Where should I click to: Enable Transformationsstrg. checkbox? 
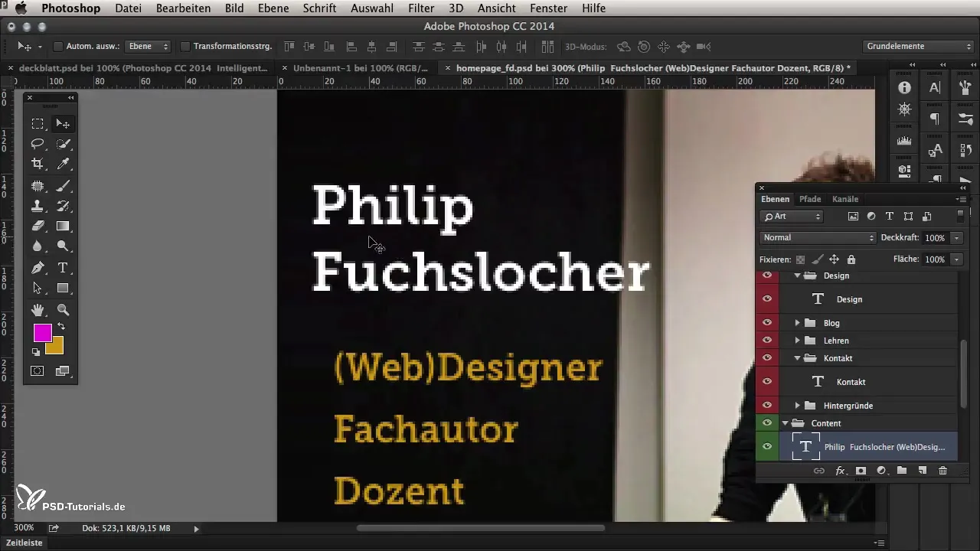[x=185, y=47]
